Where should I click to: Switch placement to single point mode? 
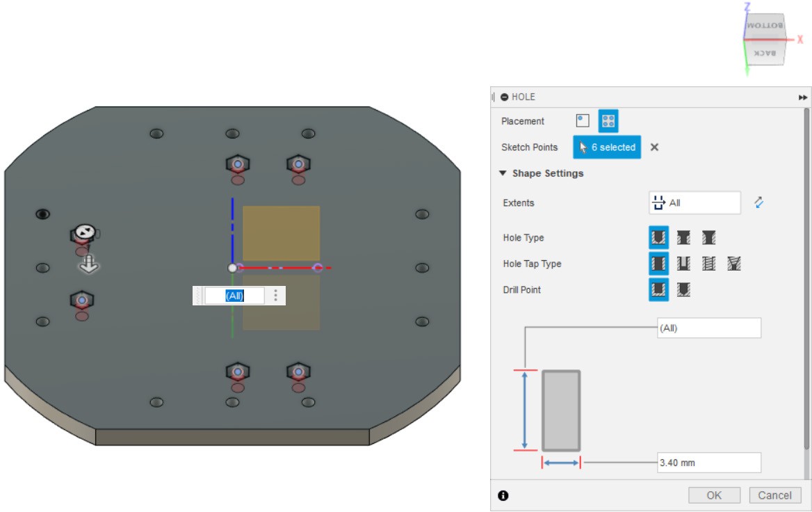[x=583, y=121]
